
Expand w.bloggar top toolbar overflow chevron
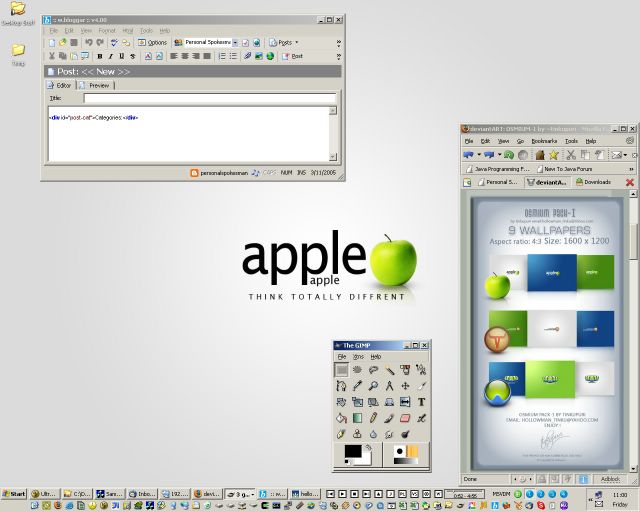[338, 42]
